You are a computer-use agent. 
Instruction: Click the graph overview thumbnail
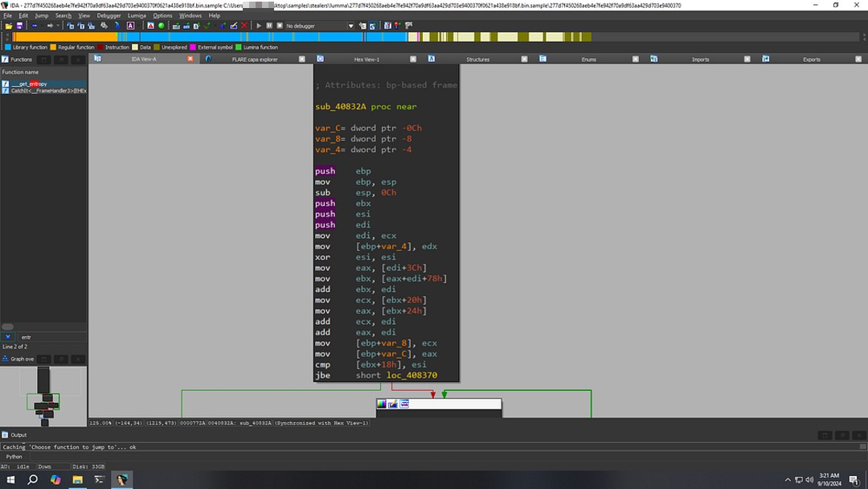click(x=43, y=396)
